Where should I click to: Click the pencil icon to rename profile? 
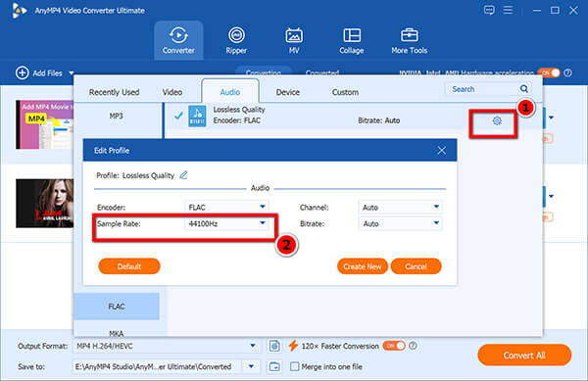point(183,175)
